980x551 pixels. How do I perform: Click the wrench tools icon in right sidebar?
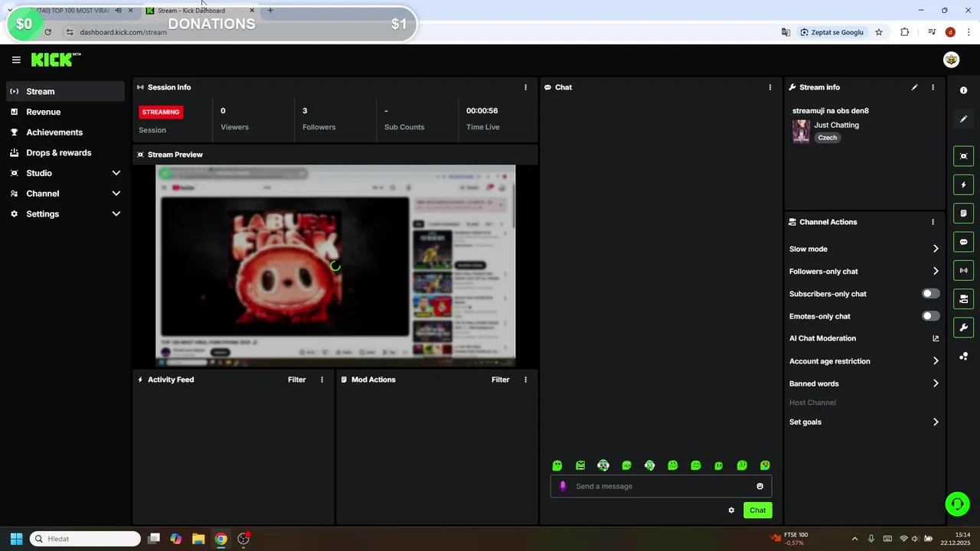click(x=963, y=328)
